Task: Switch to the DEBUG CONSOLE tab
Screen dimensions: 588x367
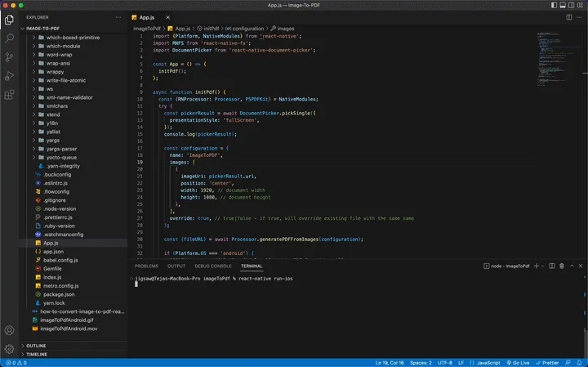Action: (213, 266)
